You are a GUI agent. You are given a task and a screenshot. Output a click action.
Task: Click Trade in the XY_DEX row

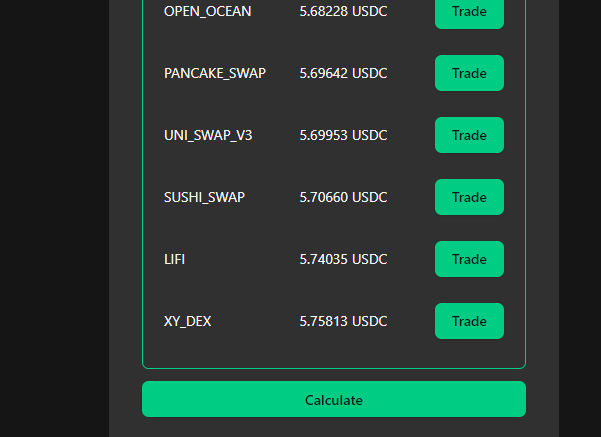(x=469, y=321)
